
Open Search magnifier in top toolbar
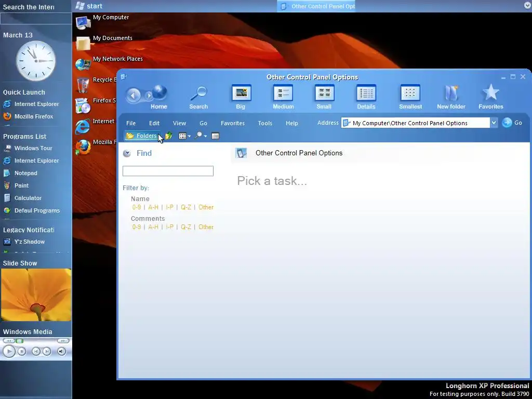pos(198,94)
